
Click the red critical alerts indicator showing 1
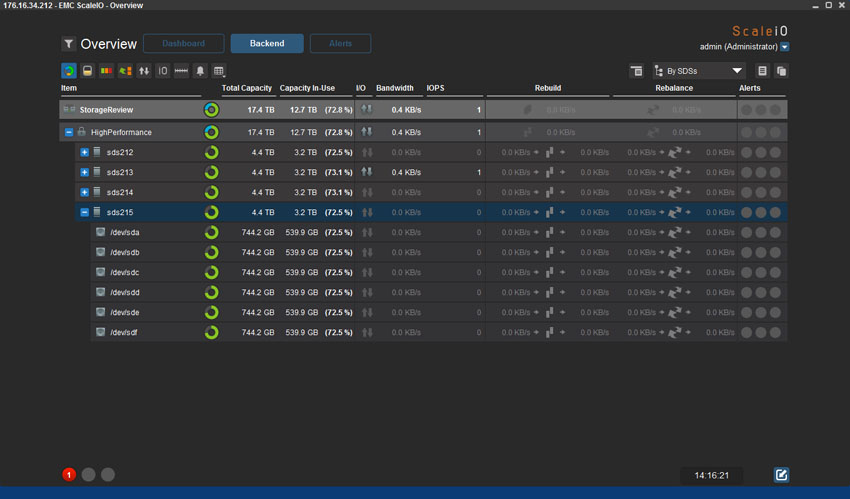point(69,475)
